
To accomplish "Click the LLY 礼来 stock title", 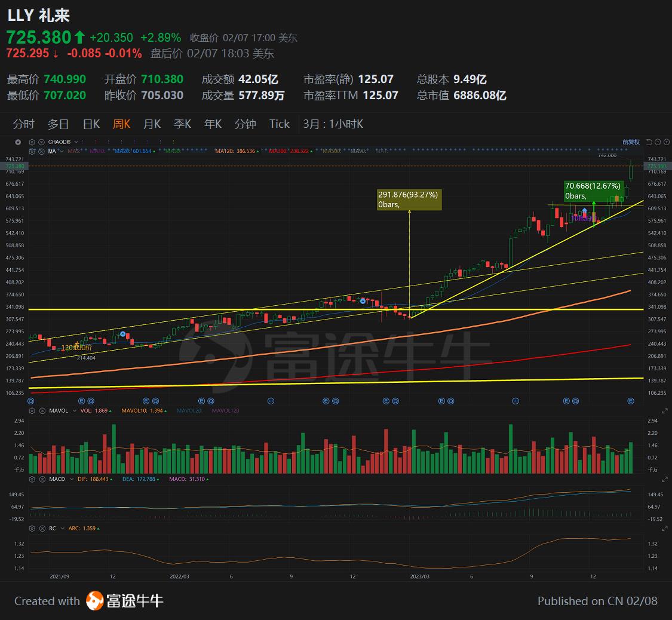I will click(39, 16).
